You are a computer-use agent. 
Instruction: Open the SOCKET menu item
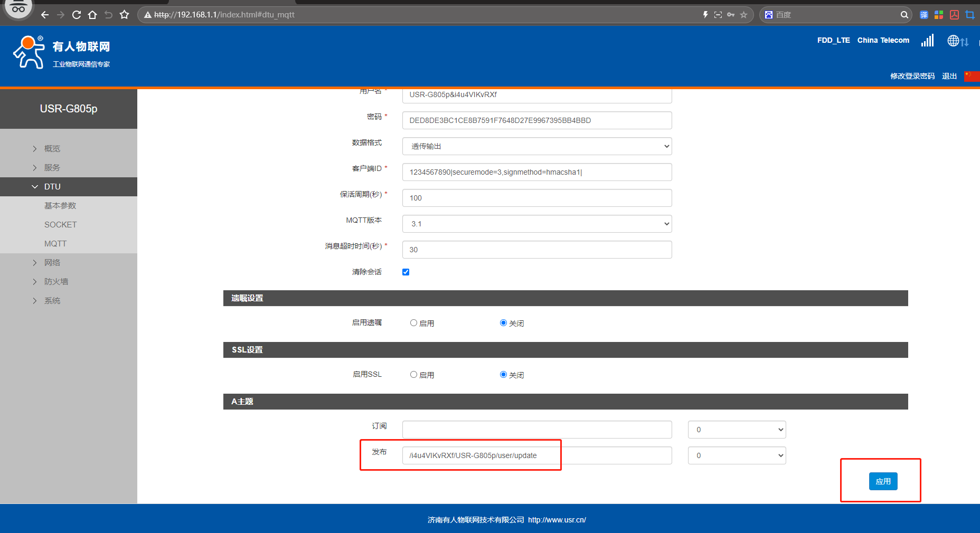pyautogui.click(x=61, y=225)
